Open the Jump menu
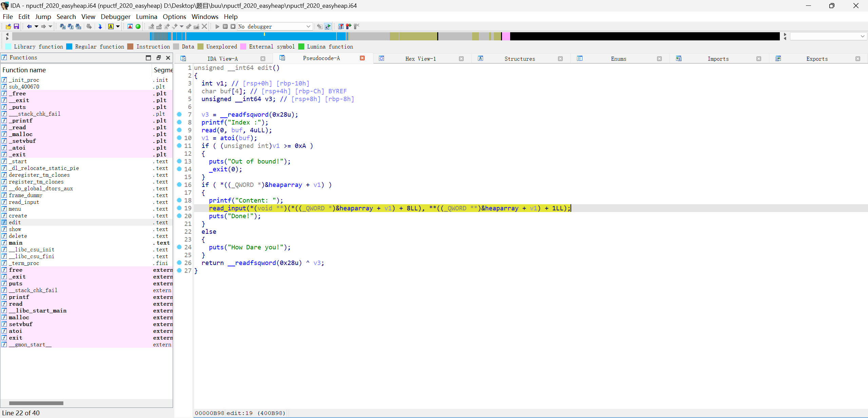This screenshot has height=418, width=868. tap(43, 17)
